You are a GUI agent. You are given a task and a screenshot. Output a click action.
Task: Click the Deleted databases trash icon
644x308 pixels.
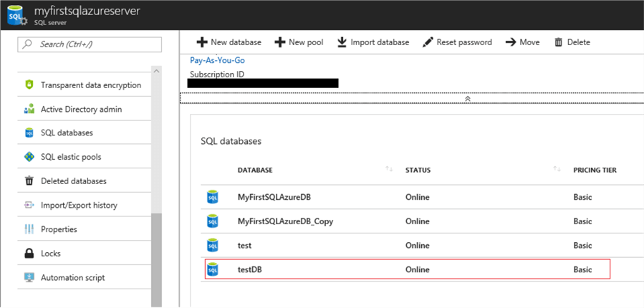tap(29, 181)
